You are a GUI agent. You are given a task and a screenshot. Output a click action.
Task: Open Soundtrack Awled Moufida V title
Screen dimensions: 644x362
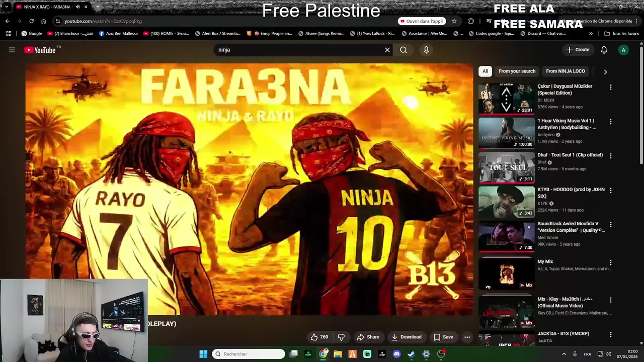pos(571,227)
